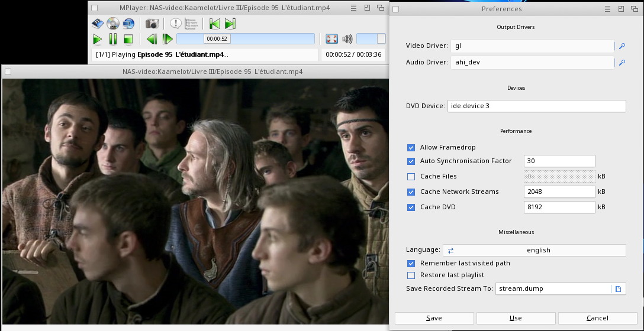Mute audio using the speaker icon
Screen dimensions: 644x331
tap(347, 39)
